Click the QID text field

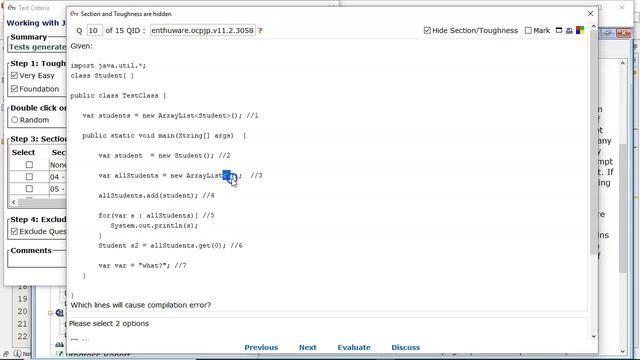tap(202, 31)
